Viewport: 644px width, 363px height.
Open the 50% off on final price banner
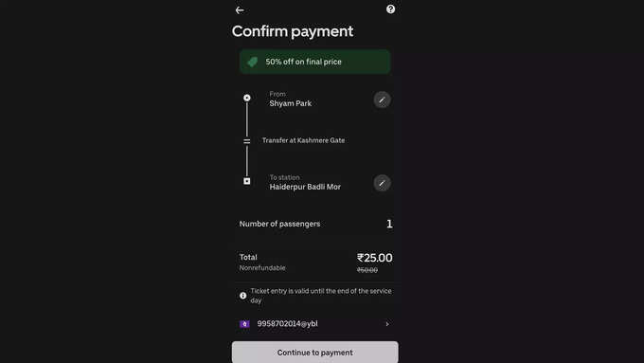[315, 62]
